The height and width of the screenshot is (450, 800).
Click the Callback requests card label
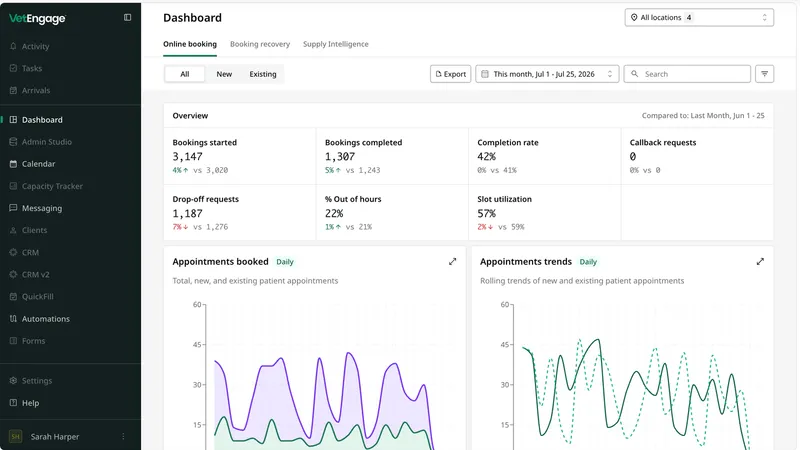coord(663,143)
